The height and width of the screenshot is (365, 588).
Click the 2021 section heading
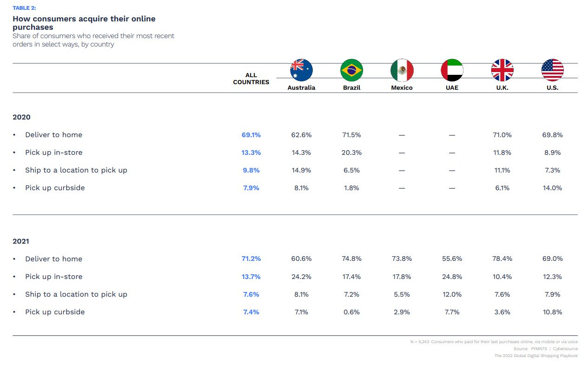[21, 241]
